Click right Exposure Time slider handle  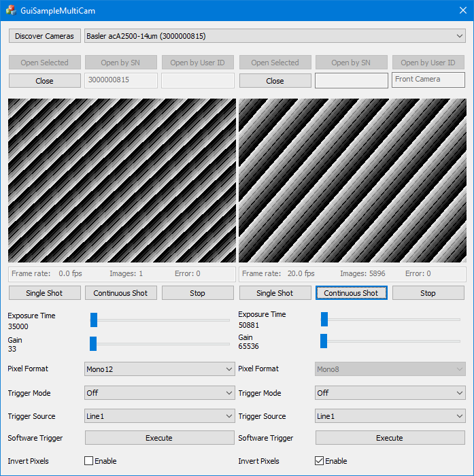click(324, 319)
